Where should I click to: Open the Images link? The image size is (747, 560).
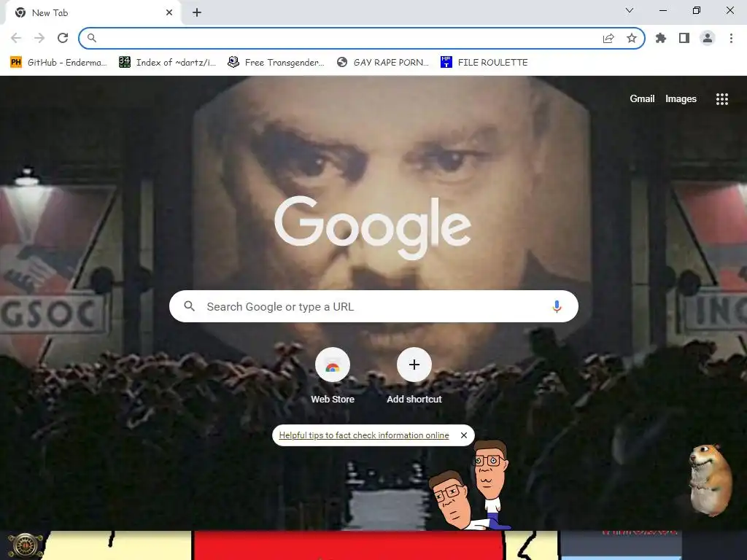(681, 99)
